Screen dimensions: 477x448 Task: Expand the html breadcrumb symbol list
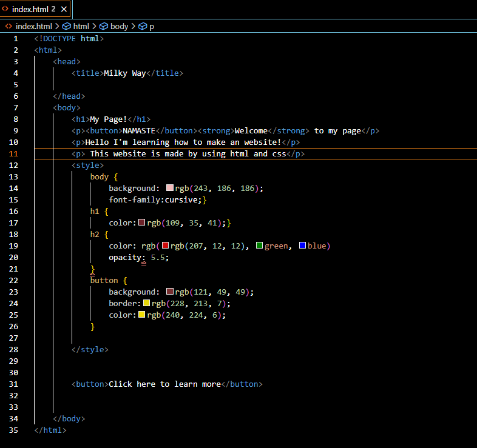(x=81, y=26)
